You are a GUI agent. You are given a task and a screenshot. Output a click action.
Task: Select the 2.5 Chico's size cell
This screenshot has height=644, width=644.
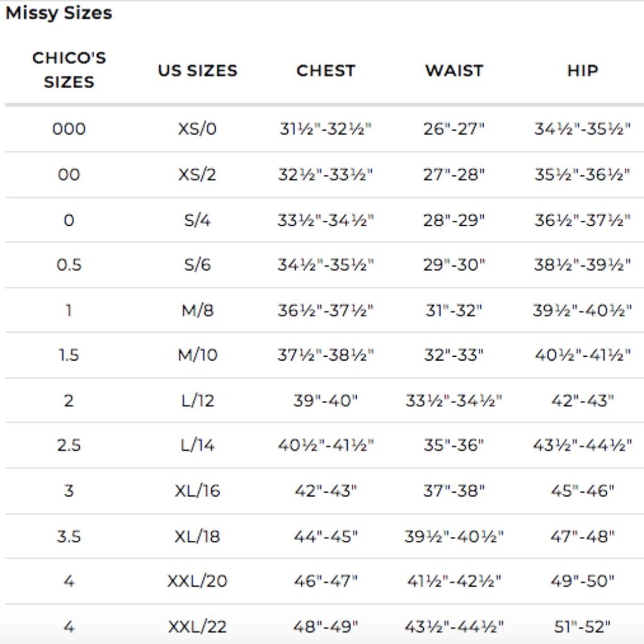[x=69, y=445]
